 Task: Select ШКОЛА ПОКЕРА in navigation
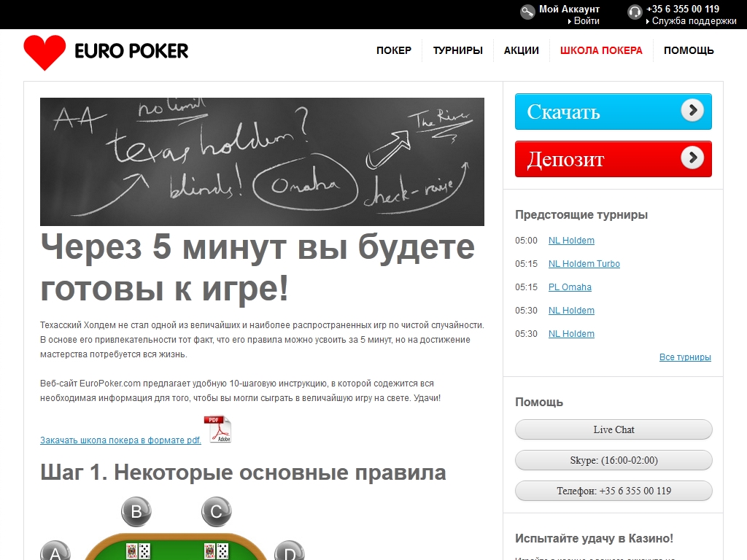tap(601, 50)
